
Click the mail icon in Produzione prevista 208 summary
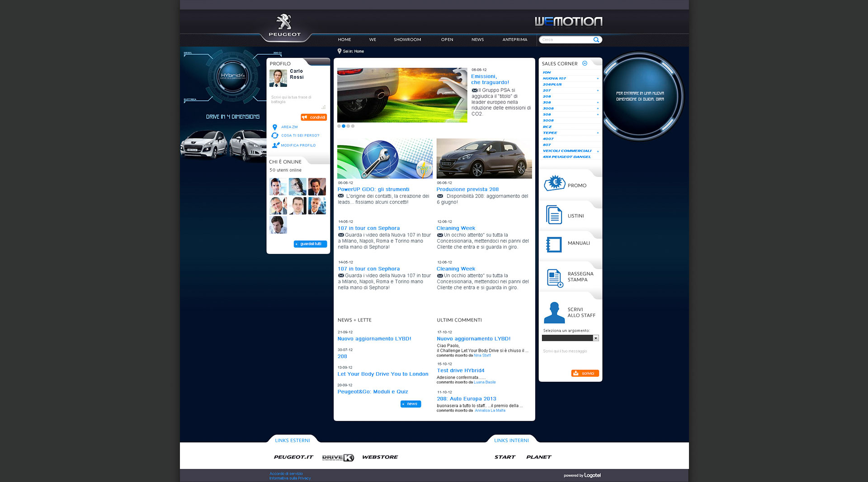440,196
